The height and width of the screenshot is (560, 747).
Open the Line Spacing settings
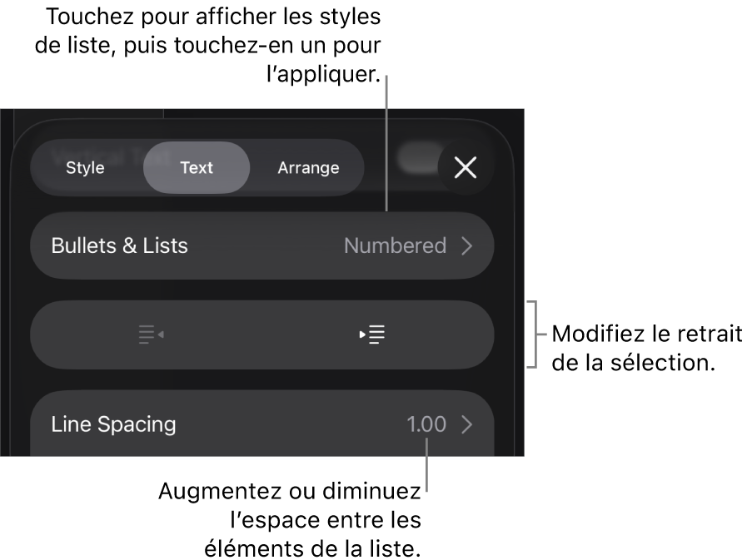pyautogui.click(x=261, y=424)
